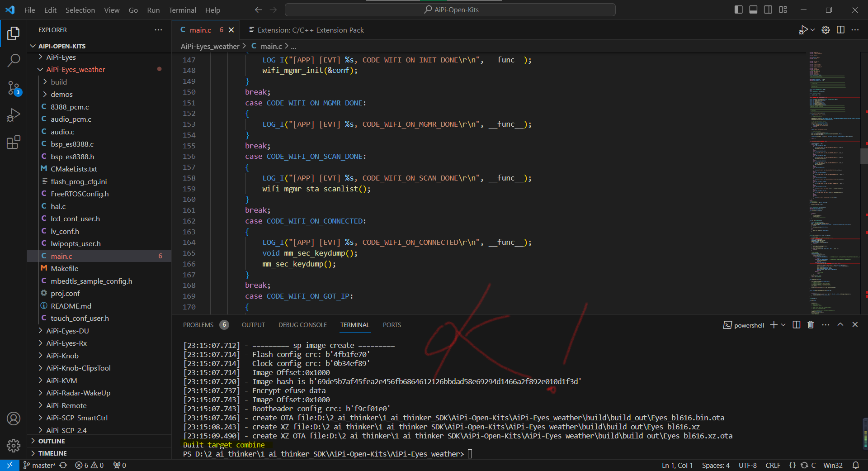
Task: Open editor settings gear icon
Action: (826, 30)
